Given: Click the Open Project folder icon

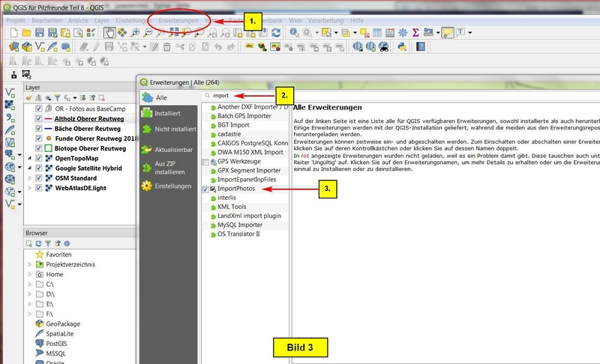Looking at the screenshot, I should point(26,33).
